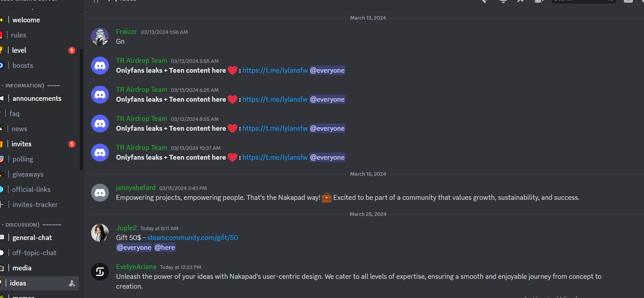Open EvelynAriana's avatar icon
Viewport: 644px width, 298px height.
(x=100, y=272)
